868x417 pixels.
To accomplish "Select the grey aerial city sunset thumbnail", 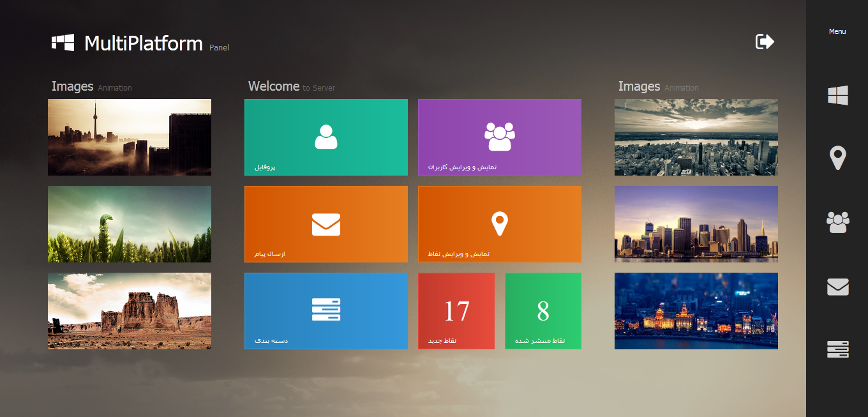I will coord(696,137).
